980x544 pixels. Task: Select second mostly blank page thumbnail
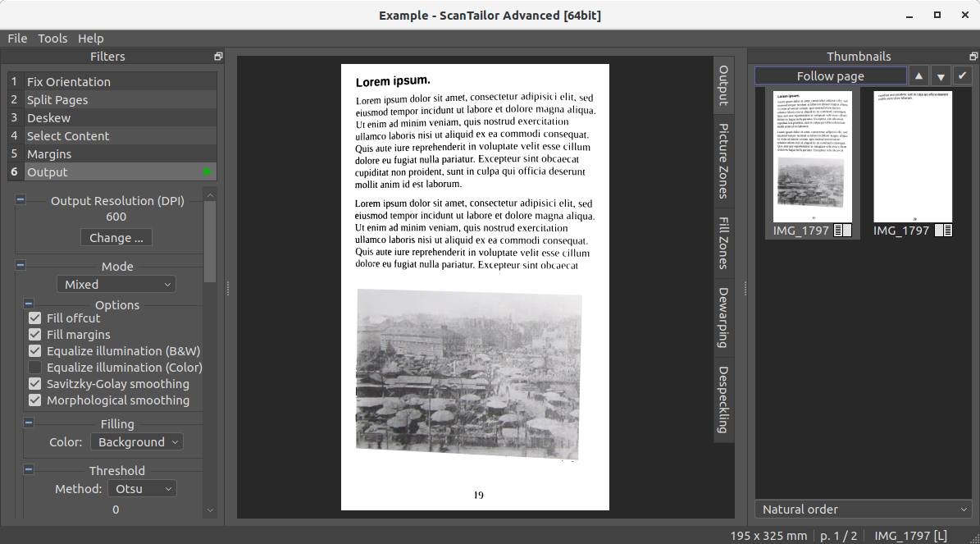913,157
